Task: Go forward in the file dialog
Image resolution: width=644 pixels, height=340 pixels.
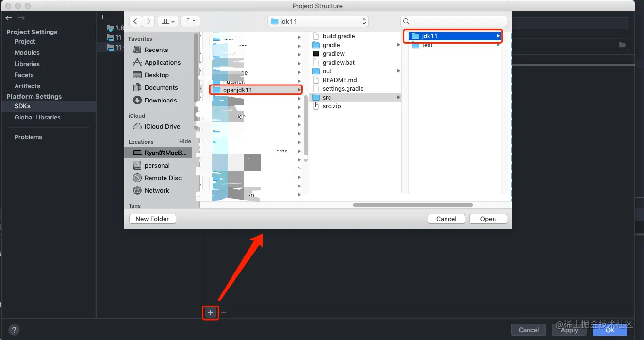Action: coord(149,21)
